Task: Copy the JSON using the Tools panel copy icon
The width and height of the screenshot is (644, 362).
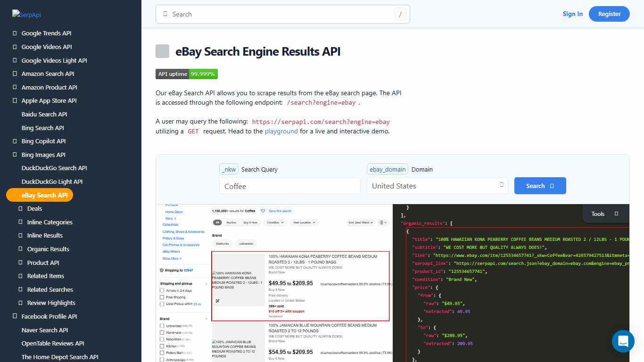Action: [x=616, y=214]
